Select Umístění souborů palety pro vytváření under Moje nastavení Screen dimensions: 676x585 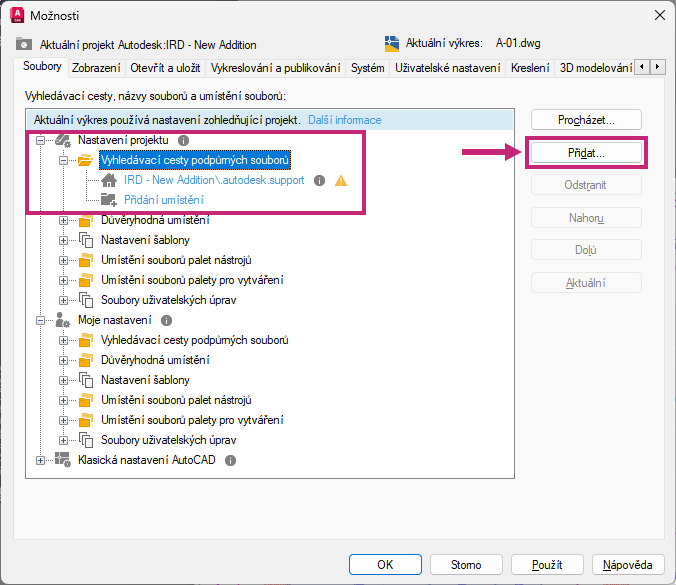click(192, 420)
